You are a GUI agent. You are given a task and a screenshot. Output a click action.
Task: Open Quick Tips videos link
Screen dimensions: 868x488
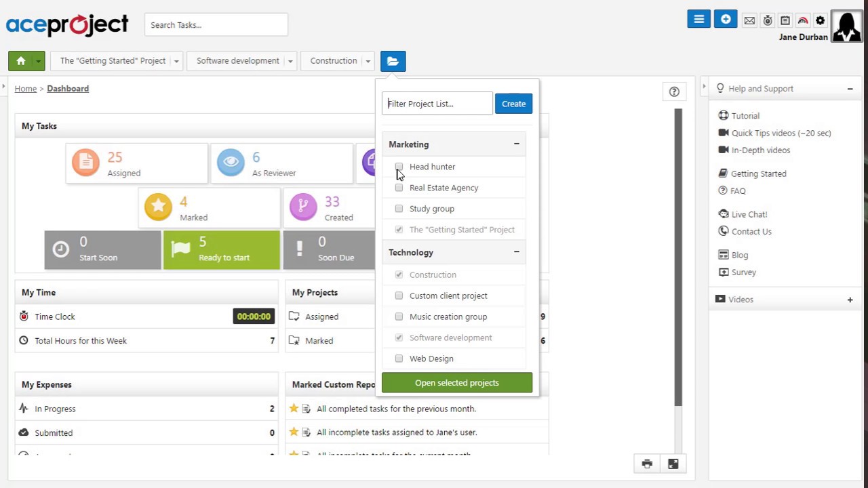tap(781, 133)
